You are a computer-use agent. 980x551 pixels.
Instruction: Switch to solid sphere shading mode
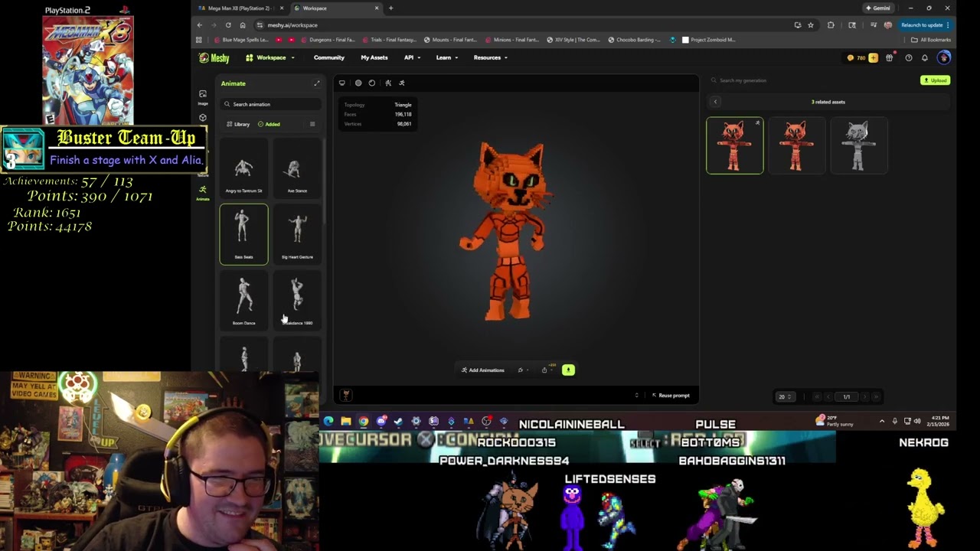[358, 83]
